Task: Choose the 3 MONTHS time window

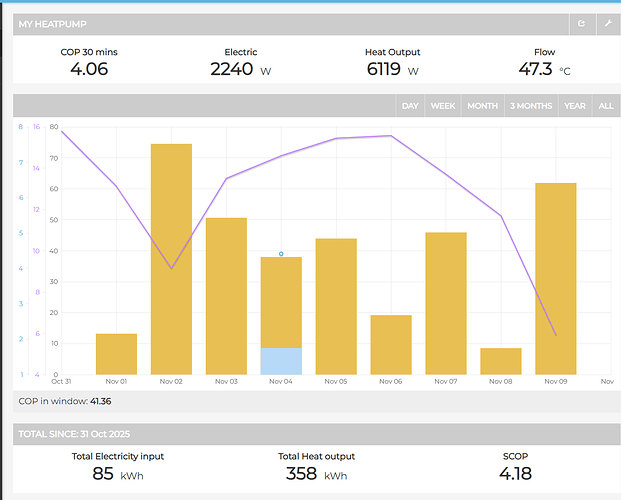Action: pyautogui.click(x=530, y=105)
